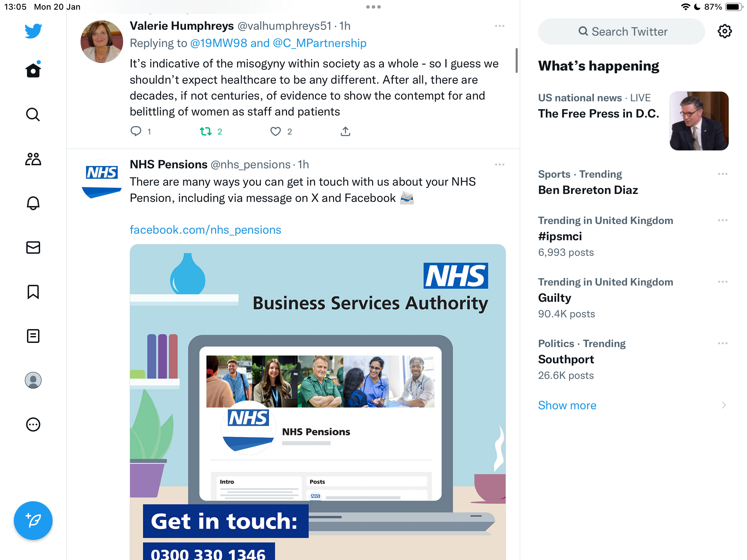Toggle retweet on Valerie Humphreys' reply

coord(206,131)
